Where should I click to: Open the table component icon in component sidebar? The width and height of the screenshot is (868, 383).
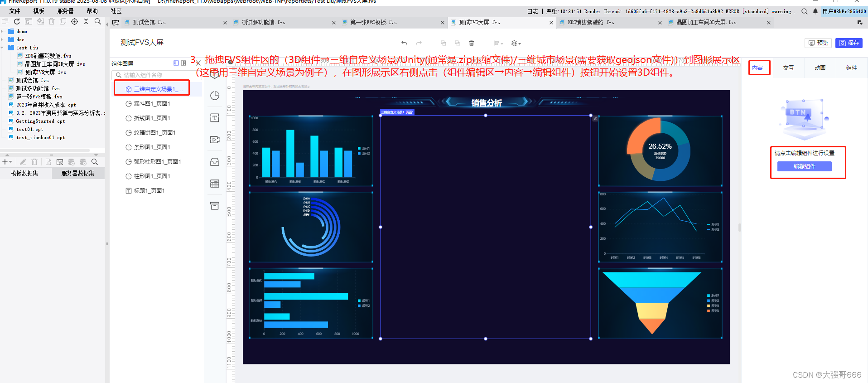pos(215,184)
